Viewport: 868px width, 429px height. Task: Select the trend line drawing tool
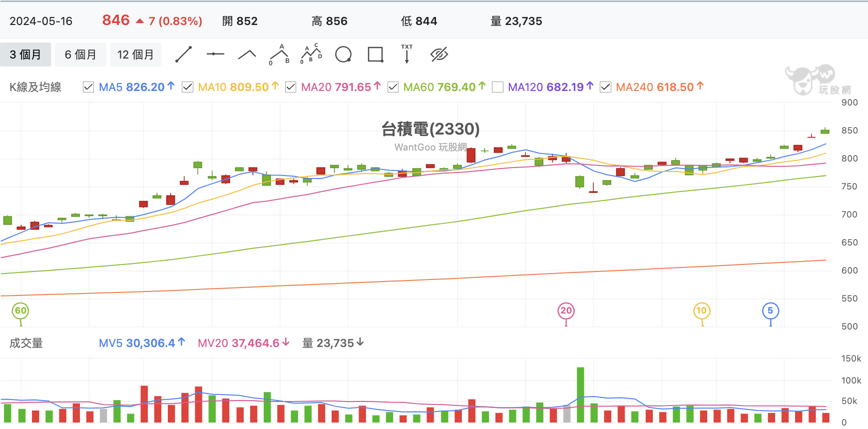[x=183, y=54]
